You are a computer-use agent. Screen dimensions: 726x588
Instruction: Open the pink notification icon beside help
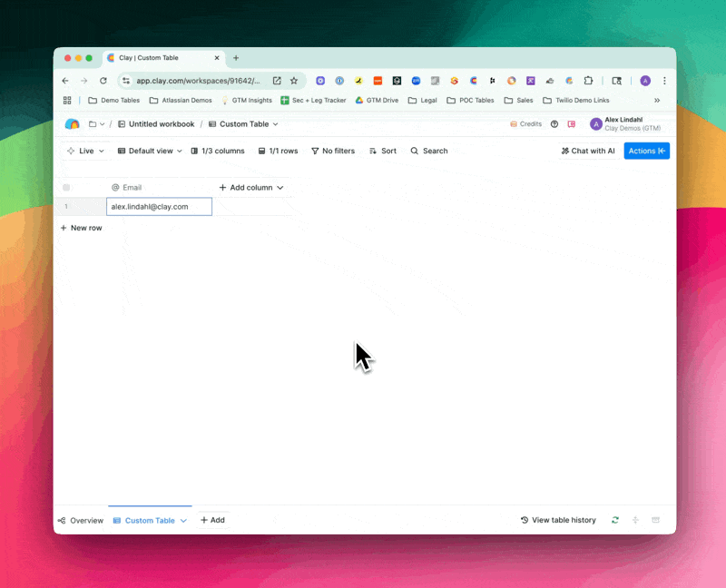tap(572, 124)
